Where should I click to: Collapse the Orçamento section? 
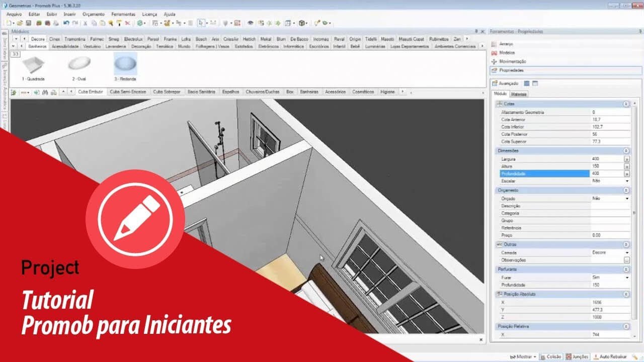[626, 191]
